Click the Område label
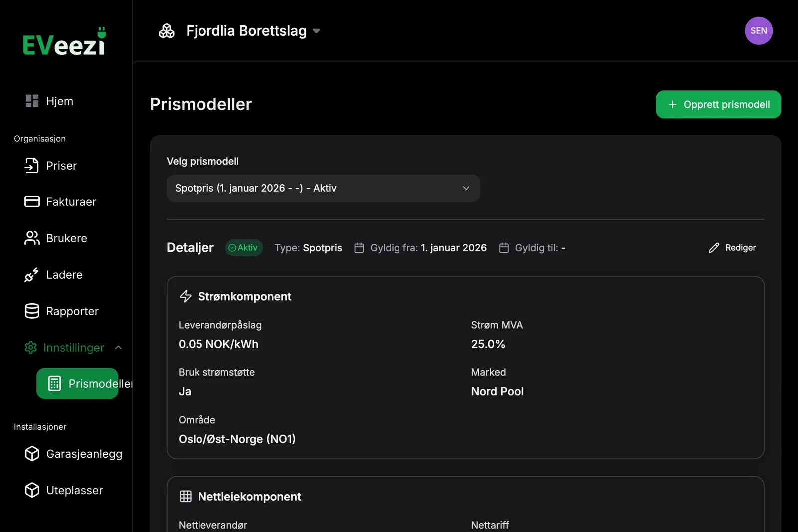The height and width of the screenshot is (532, 798). (197, 420)
